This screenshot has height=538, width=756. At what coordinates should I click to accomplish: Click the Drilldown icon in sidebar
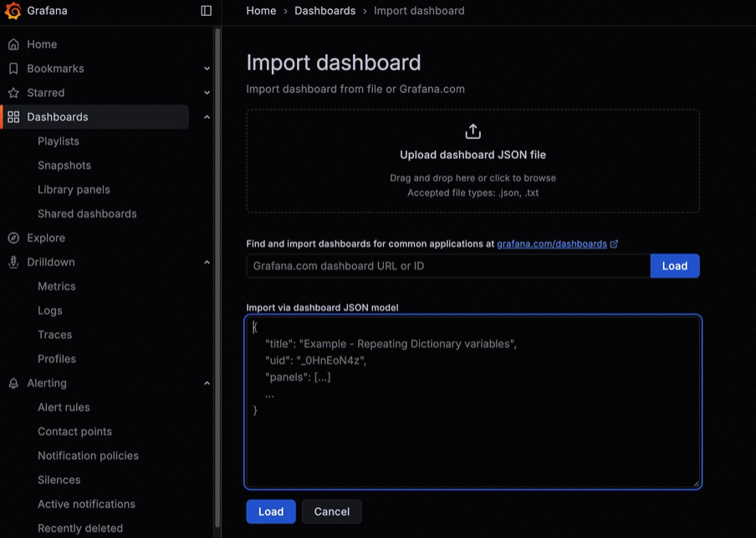tap(13, 262)
